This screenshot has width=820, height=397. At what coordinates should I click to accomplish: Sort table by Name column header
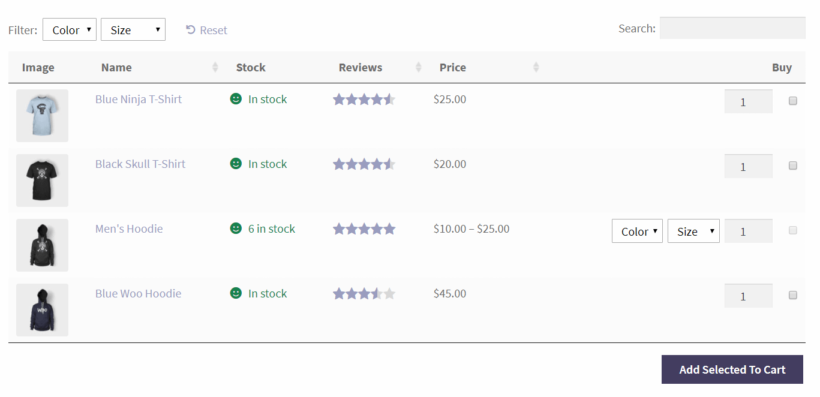point(116,67)
